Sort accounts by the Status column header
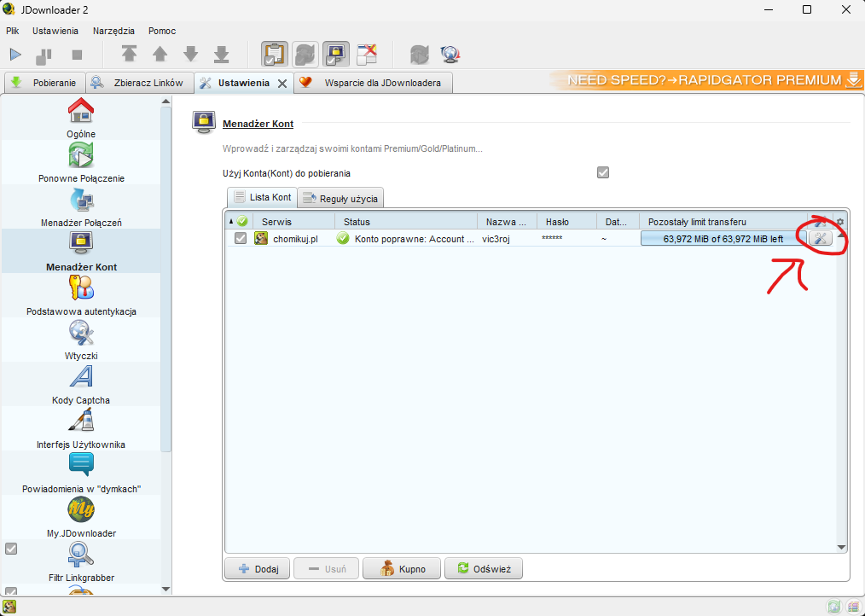Image resolution: width=865 pixels, height=616 pixels. click(x=406, y=222)
